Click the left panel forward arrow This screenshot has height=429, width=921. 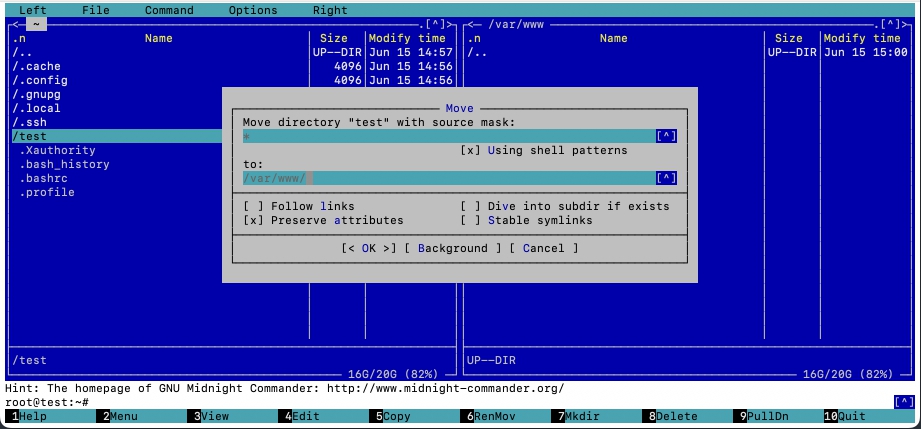click(449, 25)
